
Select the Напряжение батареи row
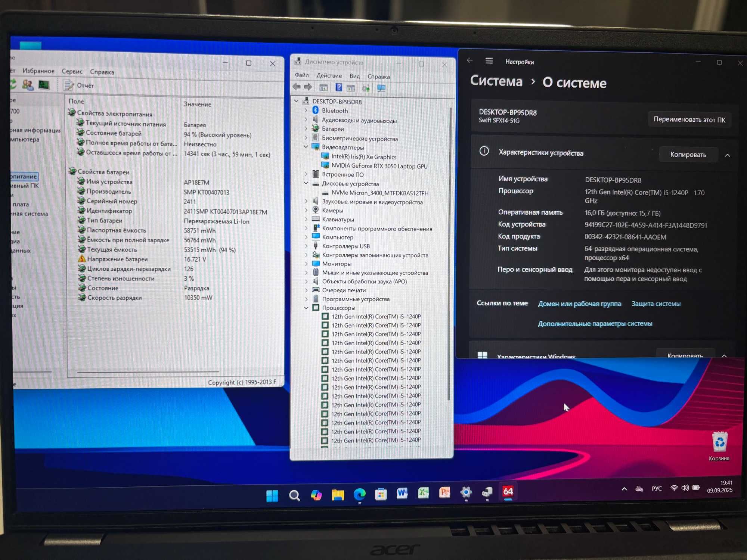141,259
